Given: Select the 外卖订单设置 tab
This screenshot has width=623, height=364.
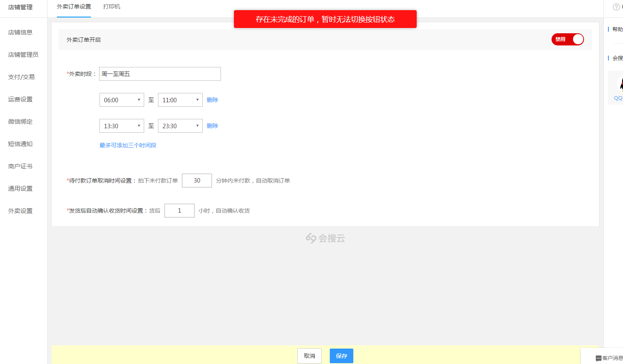Looking at the screenshot, I should [74, 7].
